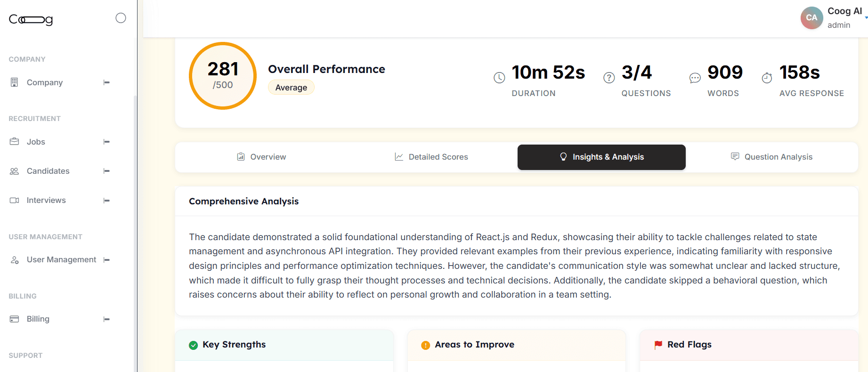Expand the Company menu arrow

(106, 82)
